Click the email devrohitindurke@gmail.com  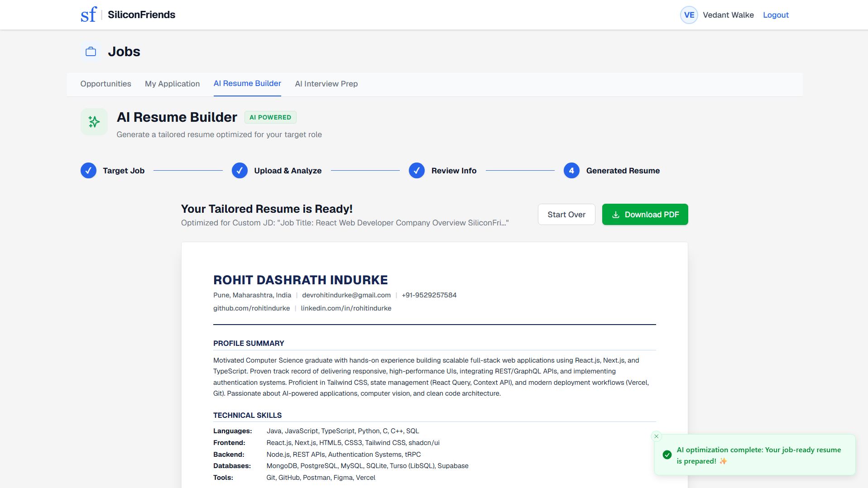[346, 295]
